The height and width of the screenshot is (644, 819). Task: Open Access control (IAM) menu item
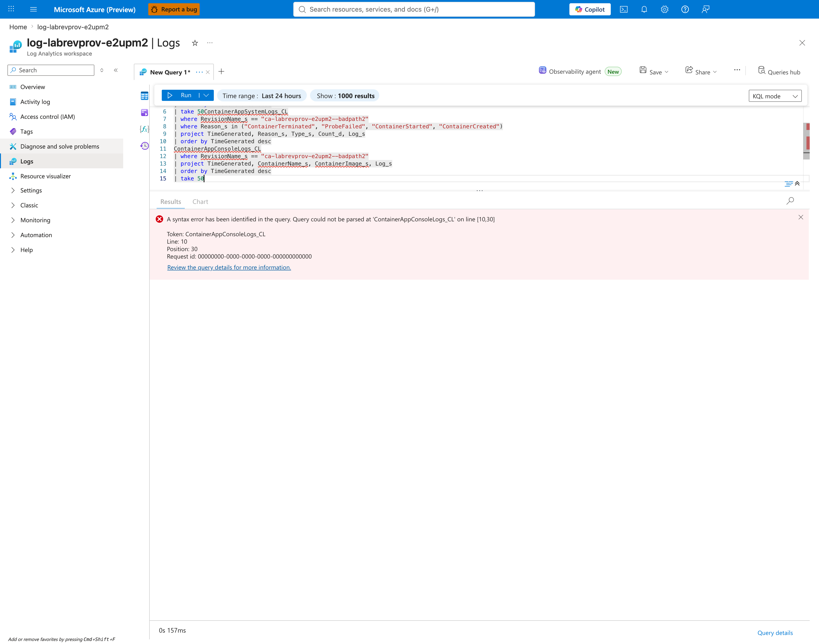click(61, 116)
